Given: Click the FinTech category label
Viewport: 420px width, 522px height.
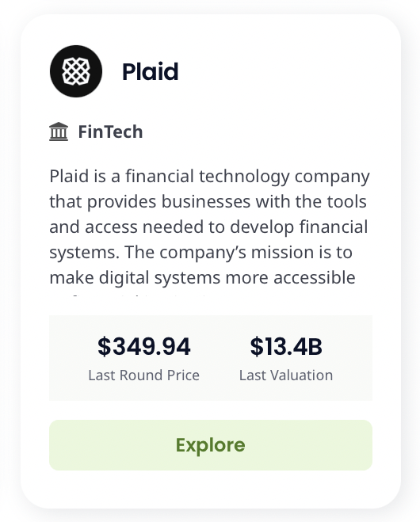Looking at the screenshot, I should [x=110, y=131].
